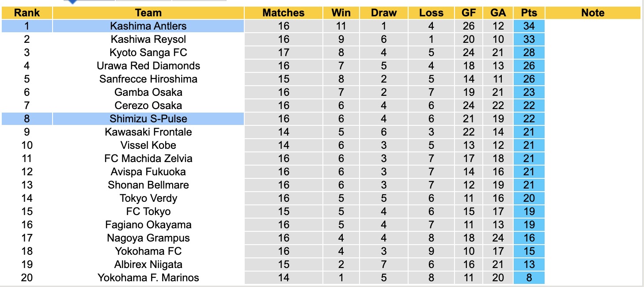Click the Team column header
Viewport: 644px width, 287px height.
pos(148,13)
